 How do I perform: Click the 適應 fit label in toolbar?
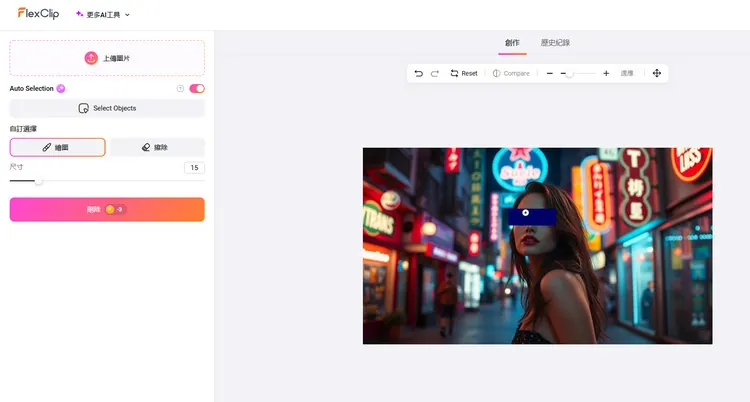coord(627,73)
